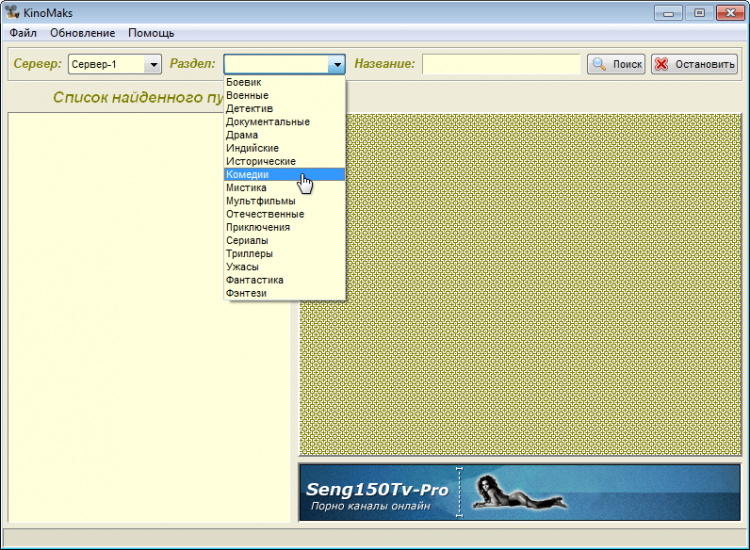Open the Файл menu

23,33
